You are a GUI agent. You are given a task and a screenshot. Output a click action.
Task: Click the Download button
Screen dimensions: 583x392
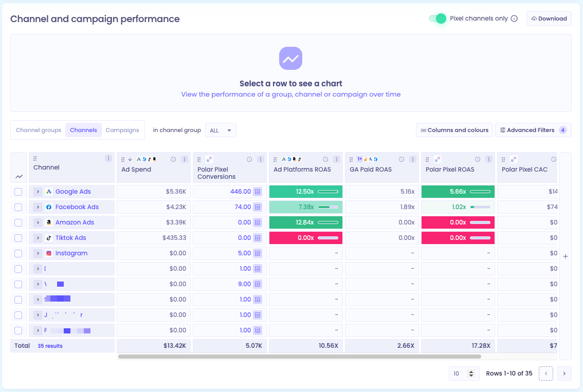(x=549, y=18)
